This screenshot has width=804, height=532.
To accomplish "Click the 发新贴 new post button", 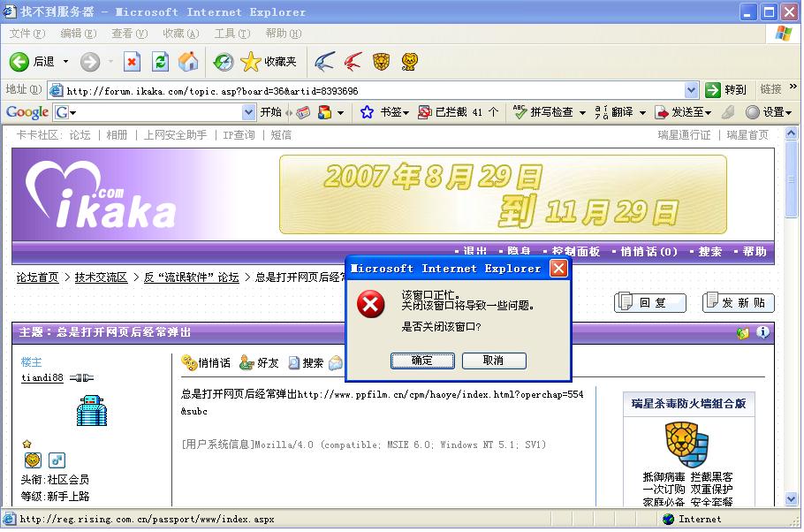I will [x=739, y=302].
